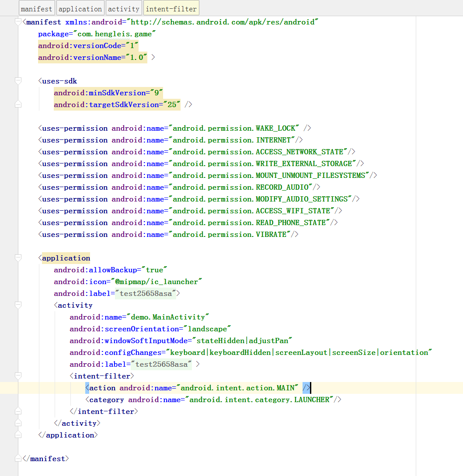Collapse the uses-sdk block fold marker
Image resolution: width=463 pixels, height=476 pixels.
click(x=18, y=81)
